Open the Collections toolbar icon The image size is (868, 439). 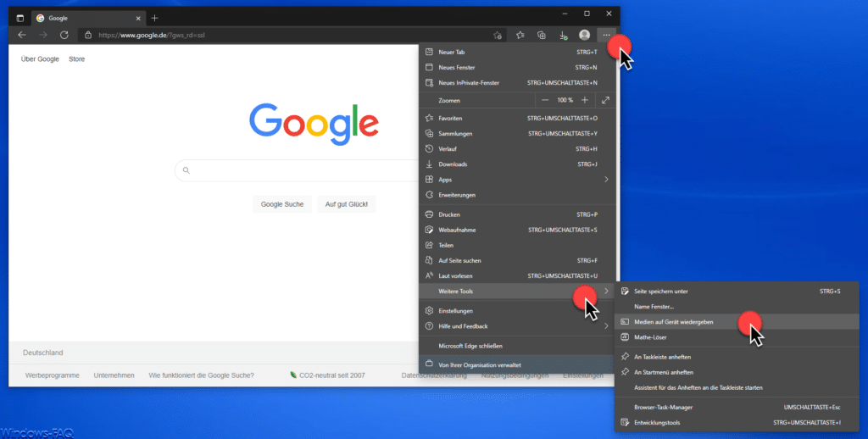point(542,35)
